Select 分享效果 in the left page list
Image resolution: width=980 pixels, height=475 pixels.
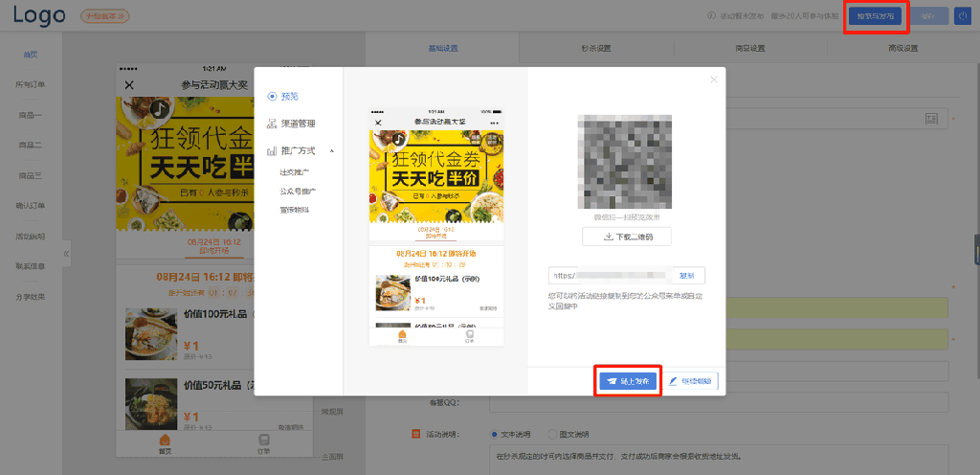click(31, 297)
